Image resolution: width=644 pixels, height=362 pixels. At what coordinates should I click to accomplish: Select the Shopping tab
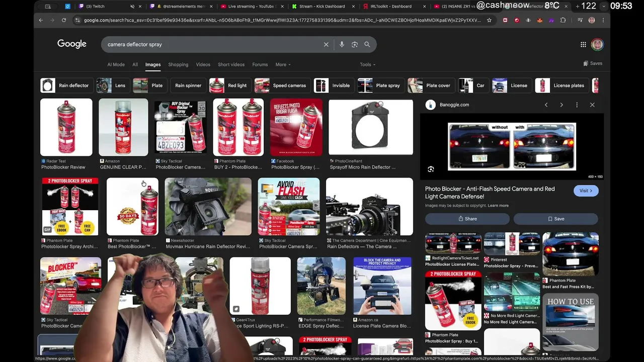click(178, 64)
